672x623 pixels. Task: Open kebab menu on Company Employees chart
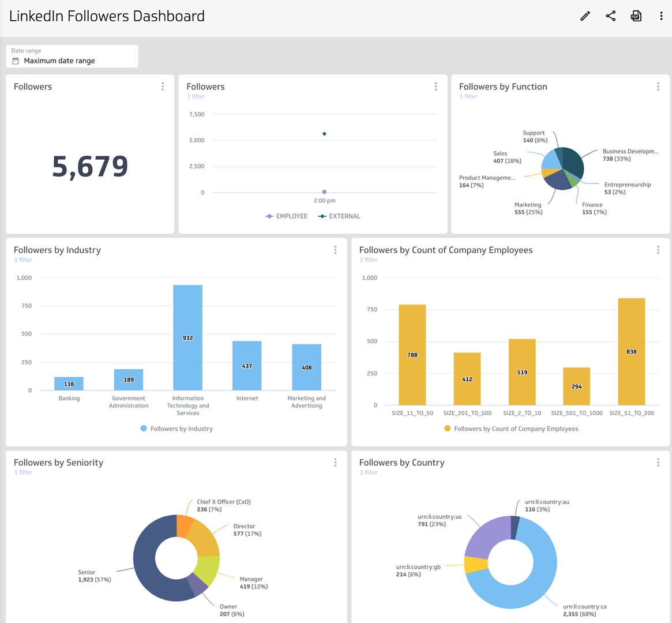[658, 250]
